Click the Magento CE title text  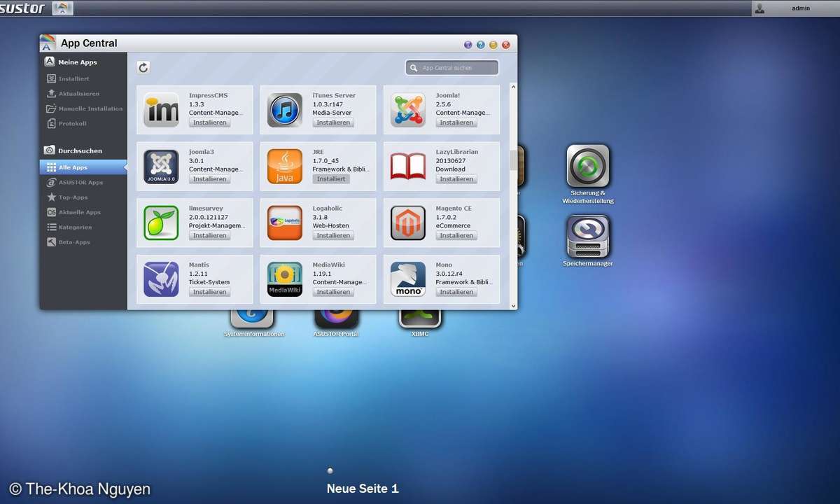coord(454,209)
